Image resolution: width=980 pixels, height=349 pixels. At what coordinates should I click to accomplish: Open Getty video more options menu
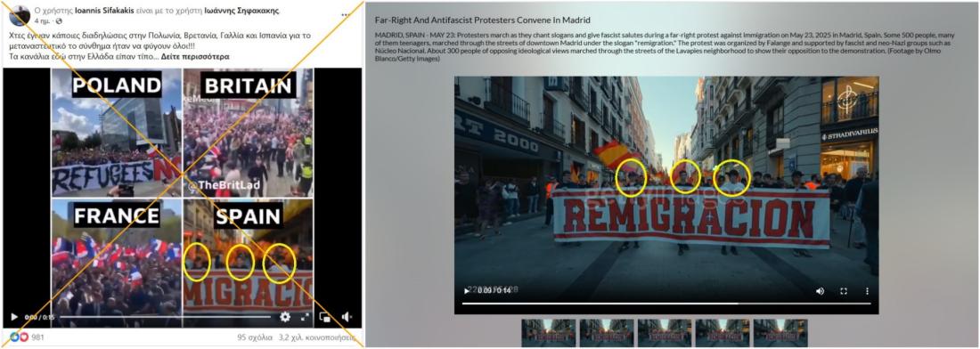click(x=867, y=291)
